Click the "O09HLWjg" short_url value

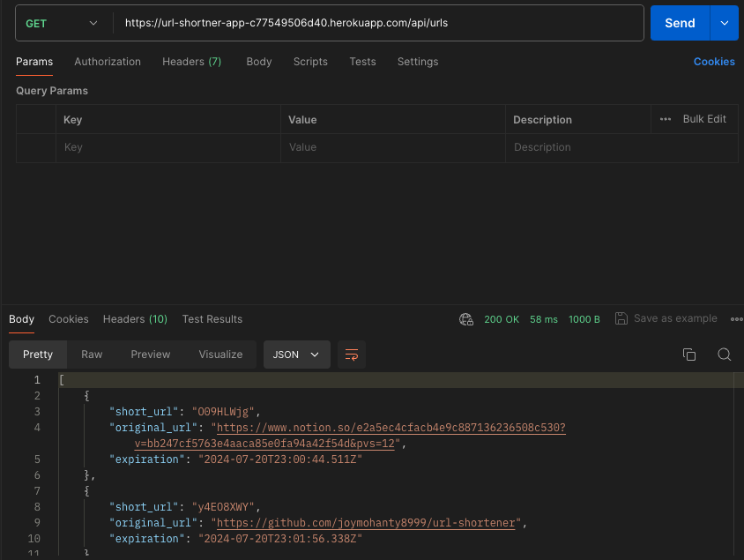223,412
